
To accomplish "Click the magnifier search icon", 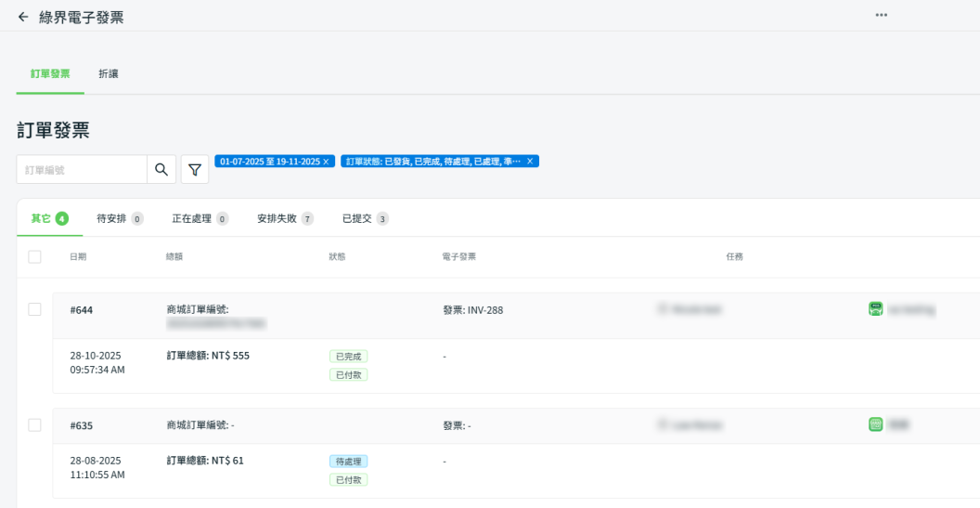I will (161, 170).
